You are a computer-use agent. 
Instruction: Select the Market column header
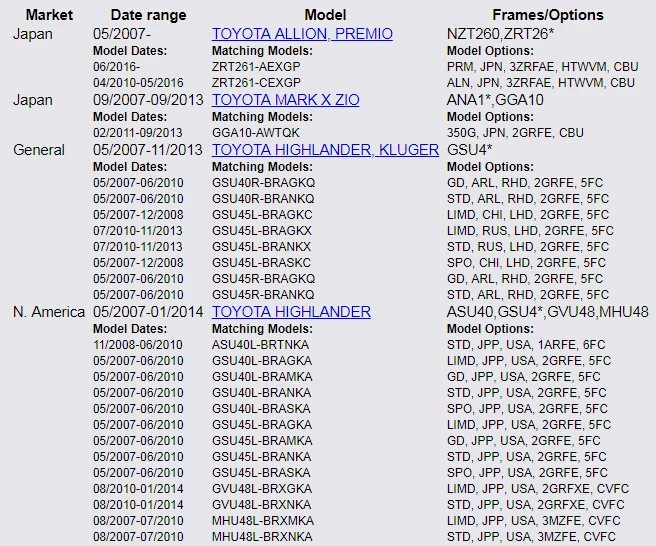(49, 15)
